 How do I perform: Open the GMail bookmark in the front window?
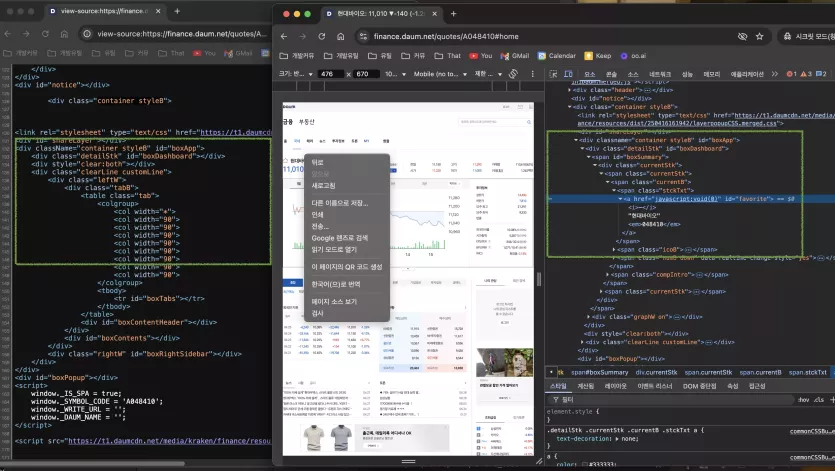click(x=514, y=55)
